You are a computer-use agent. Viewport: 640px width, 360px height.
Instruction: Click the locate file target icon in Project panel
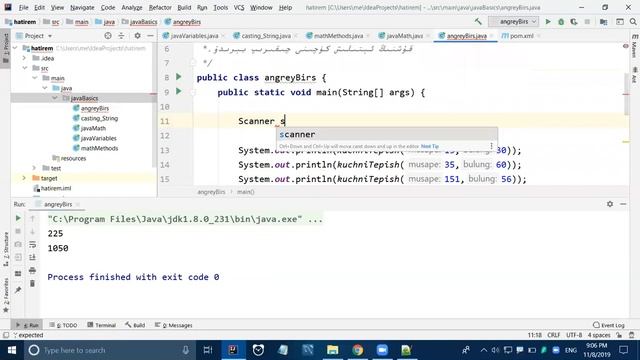pyautogui.click(x=108, y=36)
